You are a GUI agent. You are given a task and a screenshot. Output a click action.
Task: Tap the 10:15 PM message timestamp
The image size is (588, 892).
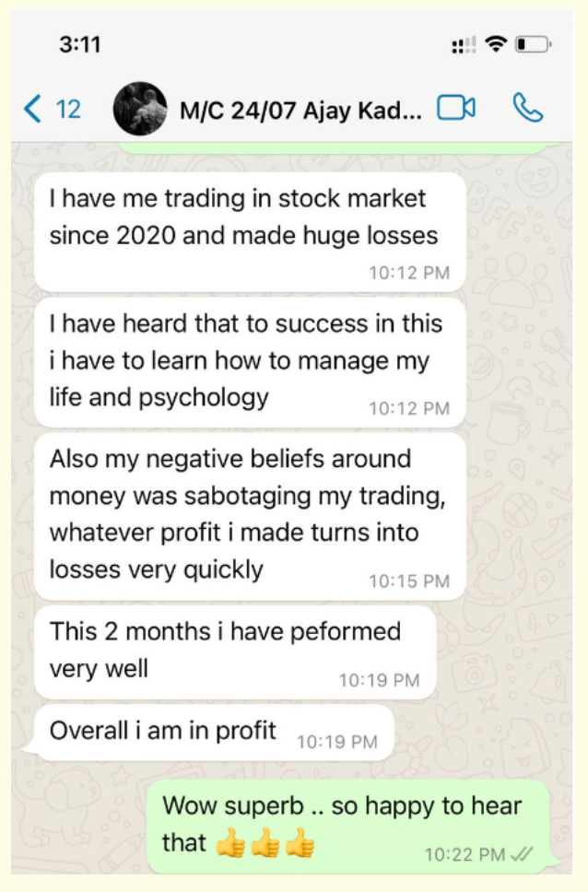(409, 581)
